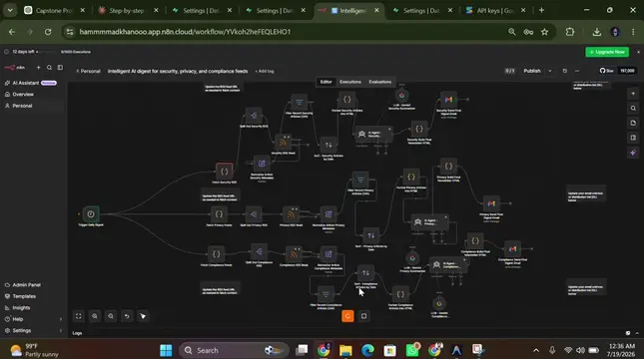Open the Normalize Article Security Metadata node
Screen dimensions: 644x359
(262, 164)
